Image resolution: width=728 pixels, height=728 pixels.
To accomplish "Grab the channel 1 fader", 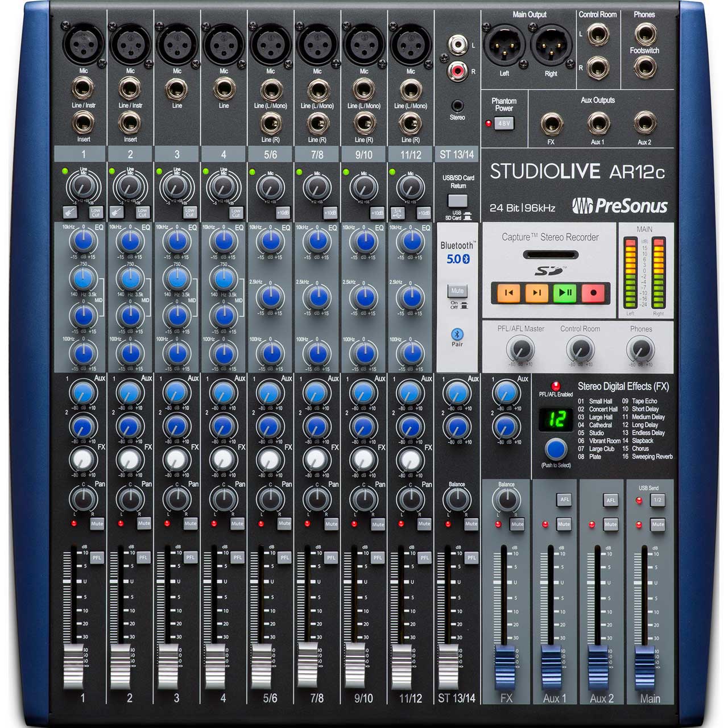I will tap(73, 667).
